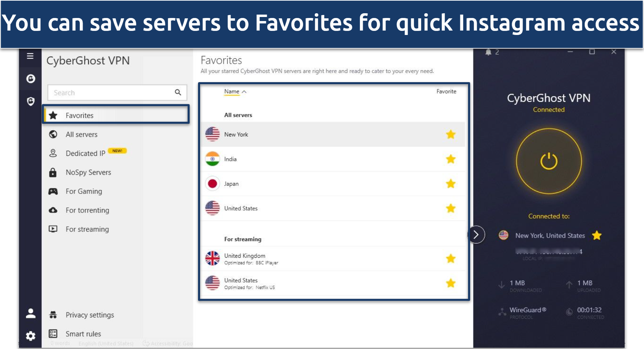644x349 pixels.
Task: Unfavorite the Japan server star
Action: pos(451,184)
